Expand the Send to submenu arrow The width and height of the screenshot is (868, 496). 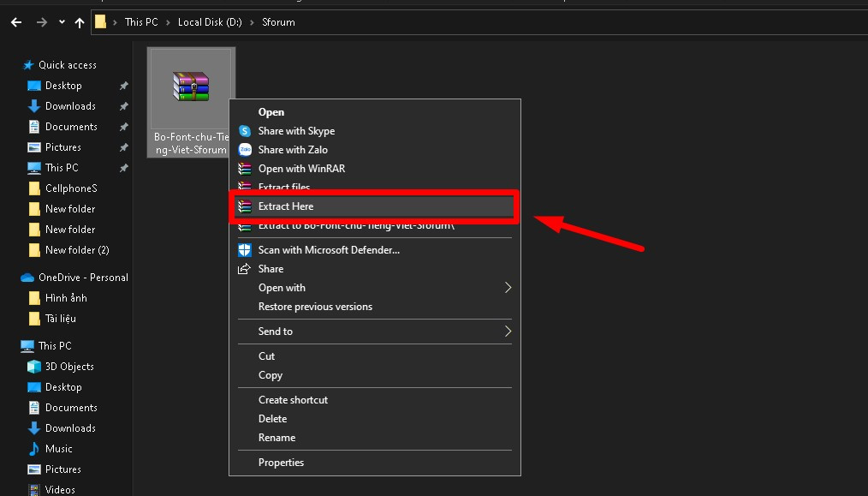507,332
